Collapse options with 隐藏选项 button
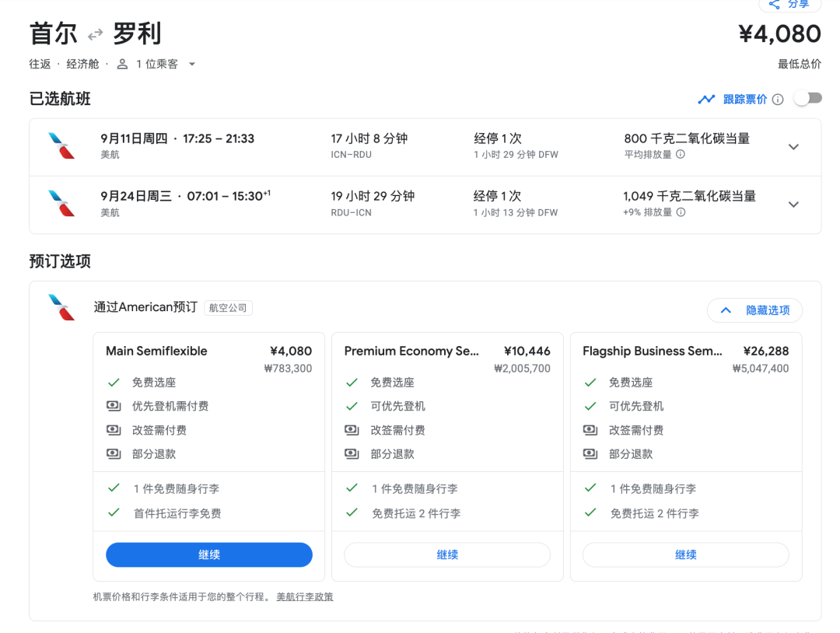Screen dimensions: 840x633 pos(754,310)
